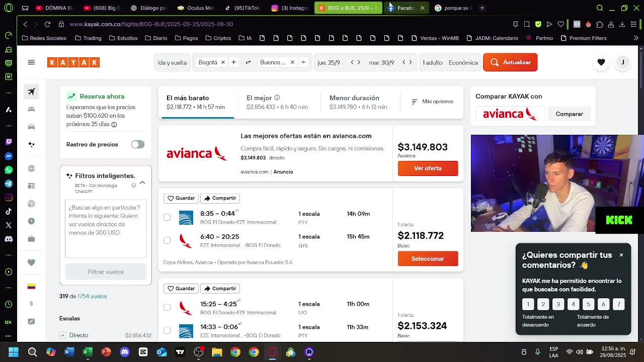
Task: Swap origin and destination airports
Action: coord(248,62)
